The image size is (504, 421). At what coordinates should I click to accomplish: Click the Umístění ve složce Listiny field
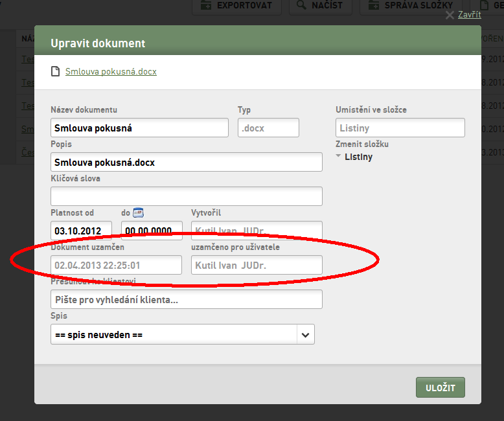(400, 128)
